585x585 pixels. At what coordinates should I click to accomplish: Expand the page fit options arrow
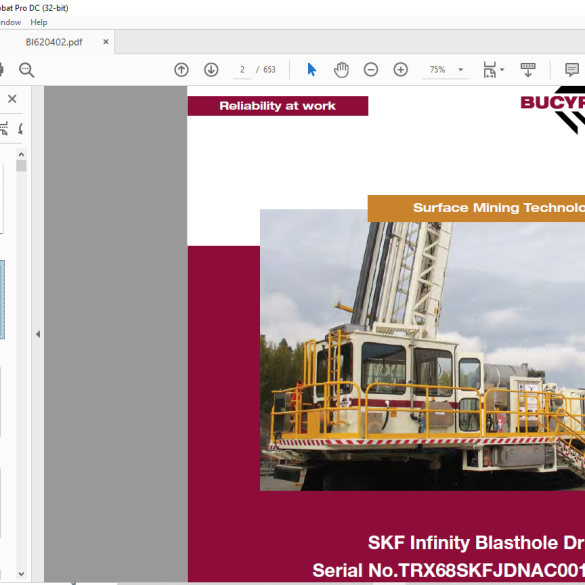[502, 70]
